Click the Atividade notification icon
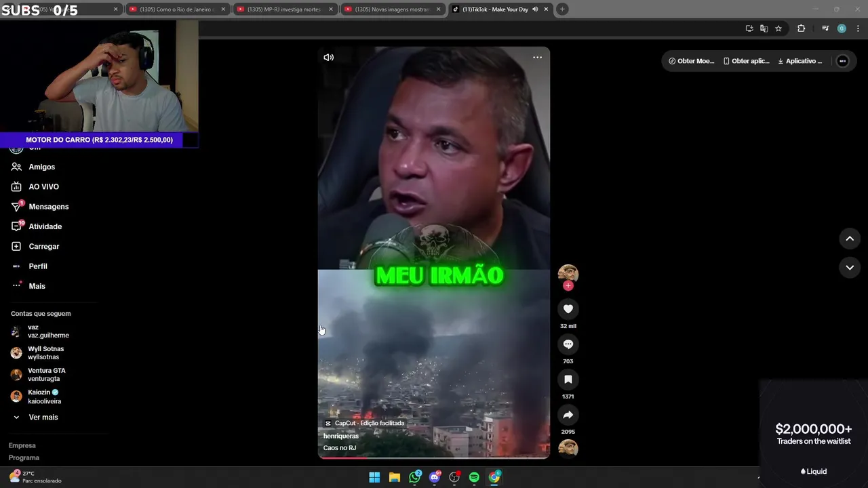Viewport: 868px width, 488px height. [16, 226]
